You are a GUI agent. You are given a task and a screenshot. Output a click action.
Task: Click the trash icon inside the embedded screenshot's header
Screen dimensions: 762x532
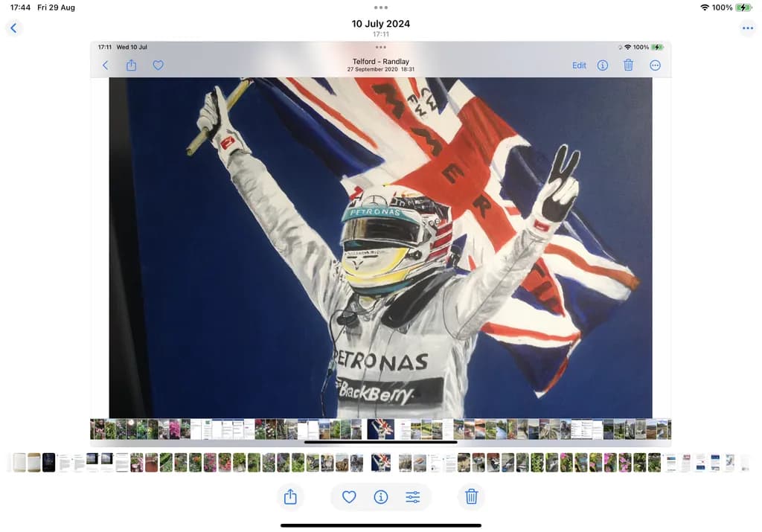pos(628,65)
